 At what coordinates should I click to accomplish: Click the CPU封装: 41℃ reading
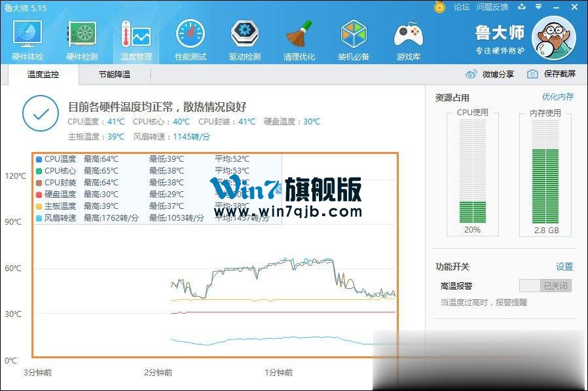227,122
